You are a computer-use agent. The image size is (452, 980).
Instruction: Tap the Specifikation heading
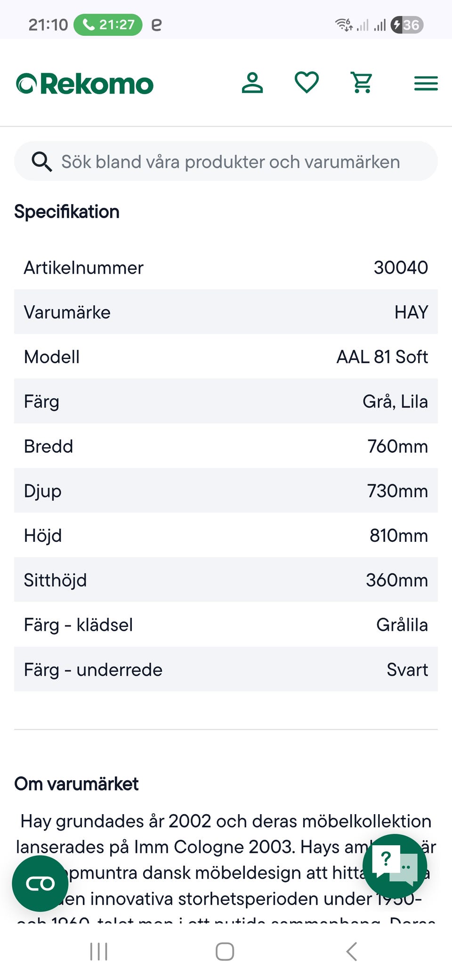click(x=67, y=212)
